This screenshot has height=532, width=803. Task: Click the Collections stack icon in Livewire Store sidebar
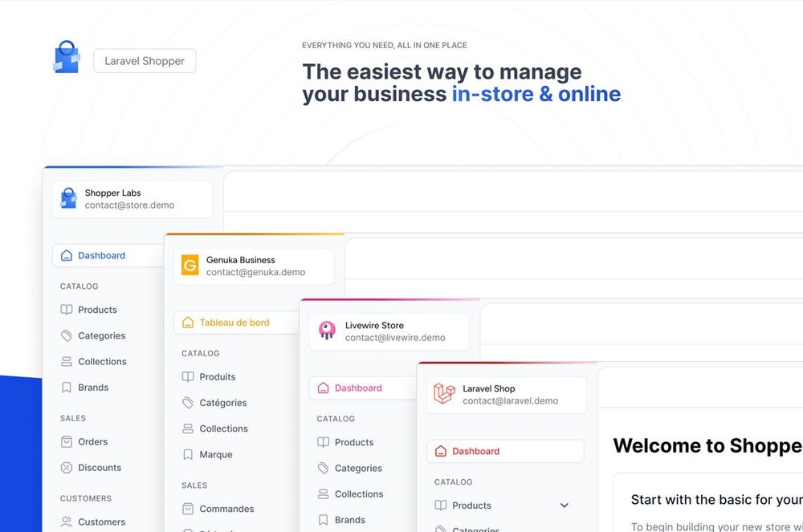(x=323, y=494)
